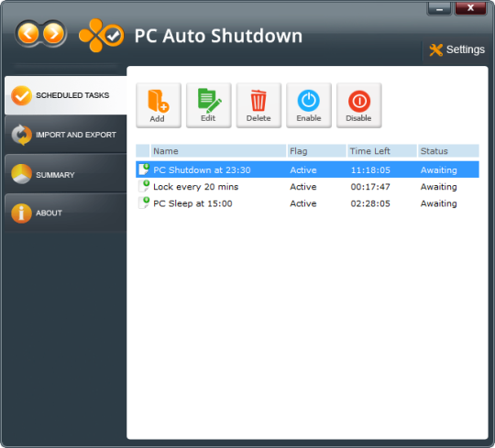The width and height of the screenshot is (495, 448).
Task: Select the PC Sleep at 15:00 task
Action: pyautogui.click(x=307, y=203)
